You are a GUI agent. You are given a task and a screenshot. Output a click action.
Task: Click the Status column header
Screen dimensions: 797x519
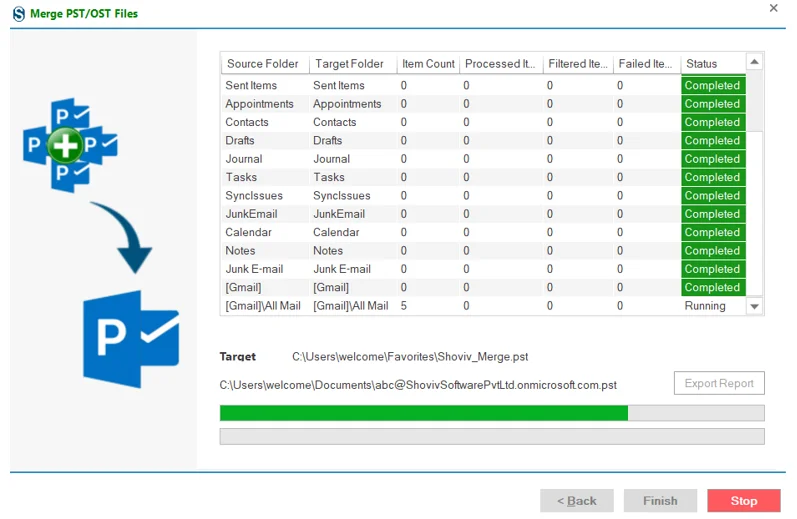click(713, 64)
